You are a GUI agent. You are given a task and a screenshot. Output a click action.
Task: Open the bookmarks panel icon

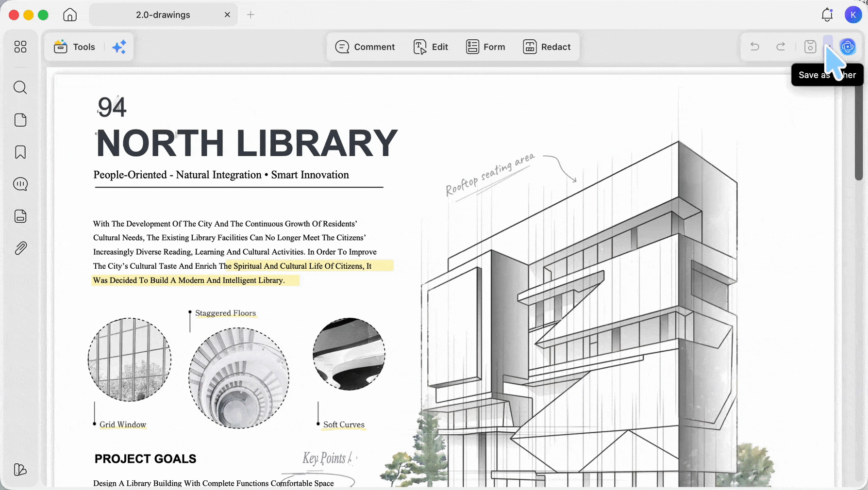tap(20, 152)
